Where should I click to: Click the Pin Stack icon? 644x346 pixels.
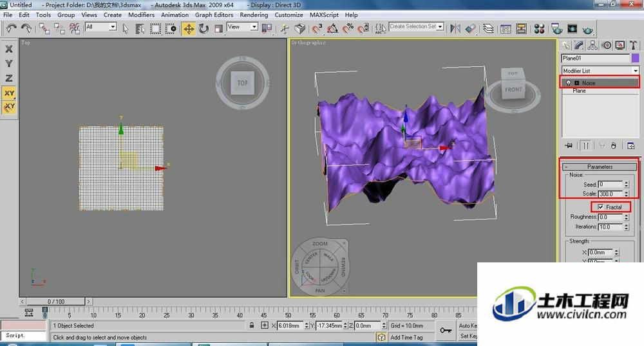(x=569, y=145)
